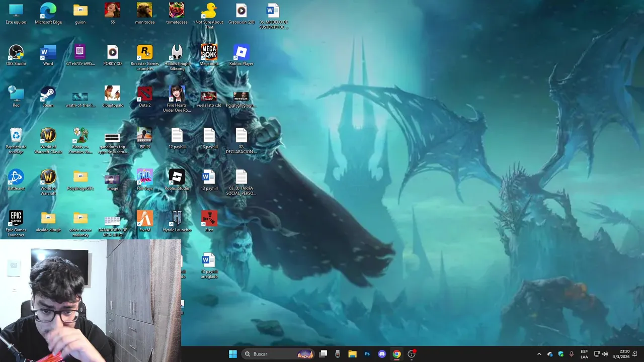Viewport: 644px width, 362px height.
Task: Select the tomatedaaa image file
Action: point(177,14)
